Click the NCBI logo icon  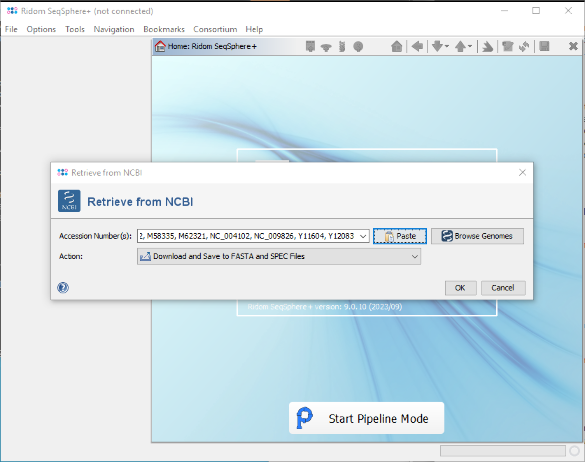[69, 201]
